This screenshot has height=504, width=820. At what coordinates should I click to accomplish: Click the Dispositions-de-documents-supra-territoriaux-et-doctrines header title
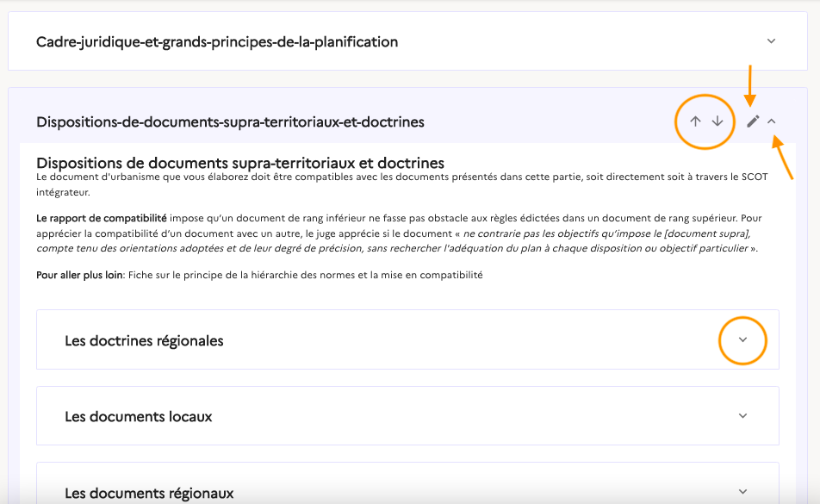pyautogui.click(x=230, y=122)
